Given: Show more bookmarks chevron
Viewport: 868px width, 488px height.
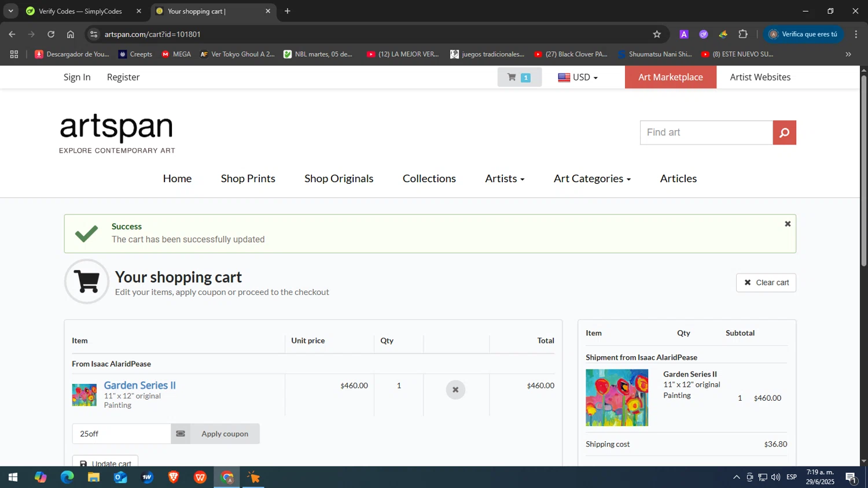Looking at the screenshot, I should tap(848, 54).
